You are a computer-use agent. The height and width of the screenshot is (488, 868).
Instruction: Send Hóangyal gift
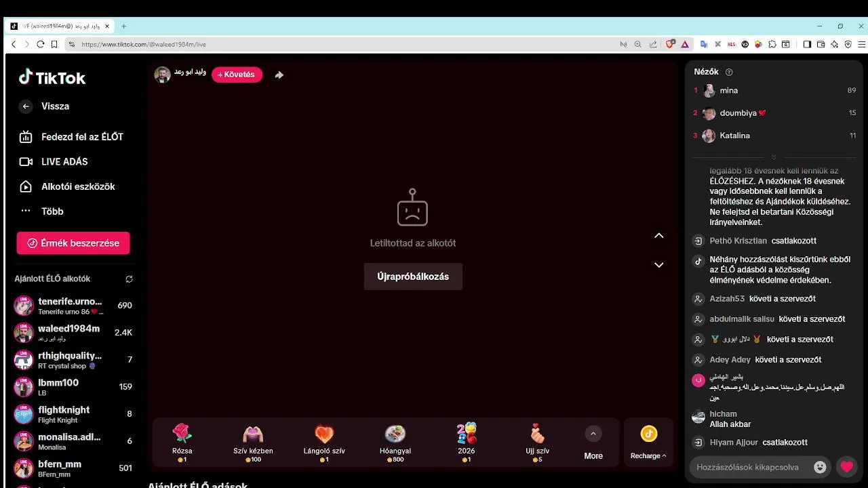395,443
